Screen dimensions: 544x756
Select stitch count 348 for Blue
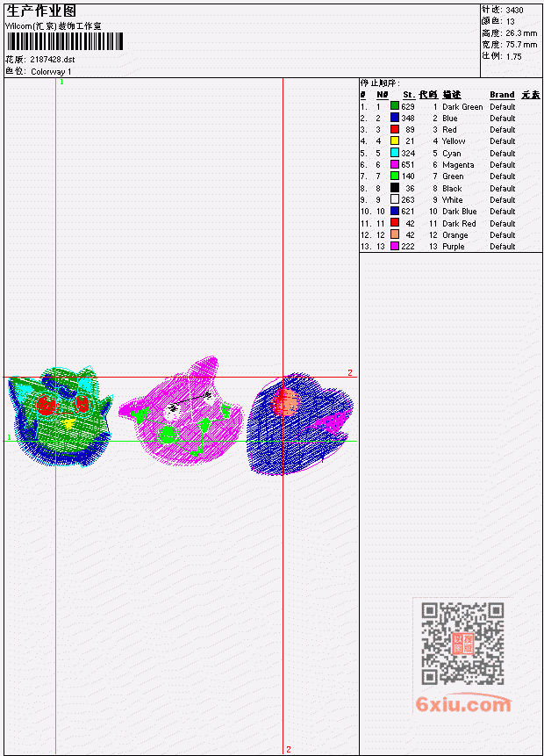pyautogui.click(x=408, y=119)
